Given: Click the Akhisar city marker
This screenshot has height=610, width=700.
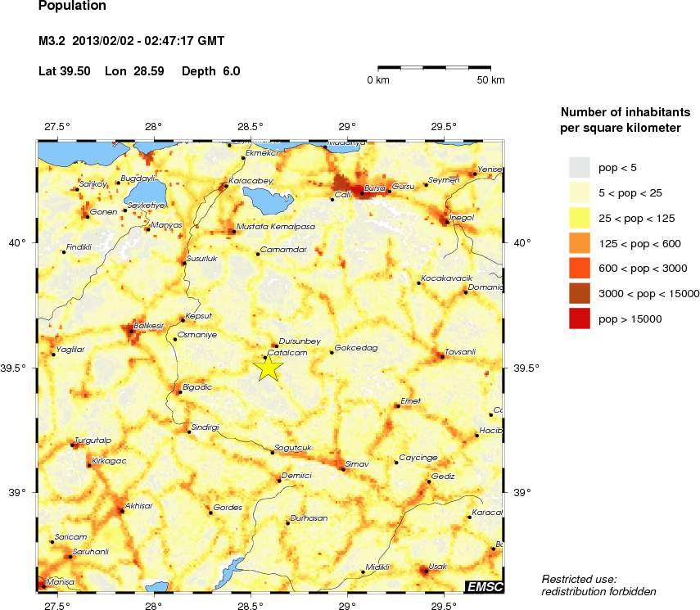Looking at the screenshot, I should coord(122,511).
